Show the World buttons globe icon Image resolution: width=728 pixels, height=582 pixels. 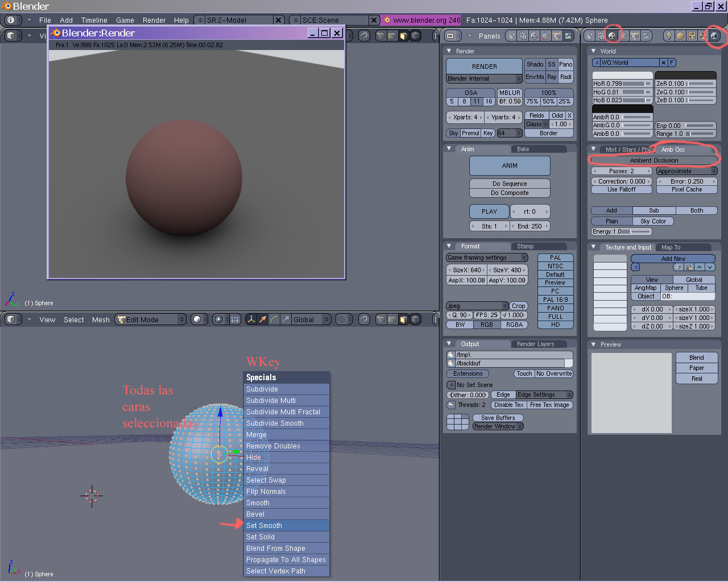[714, 36]
